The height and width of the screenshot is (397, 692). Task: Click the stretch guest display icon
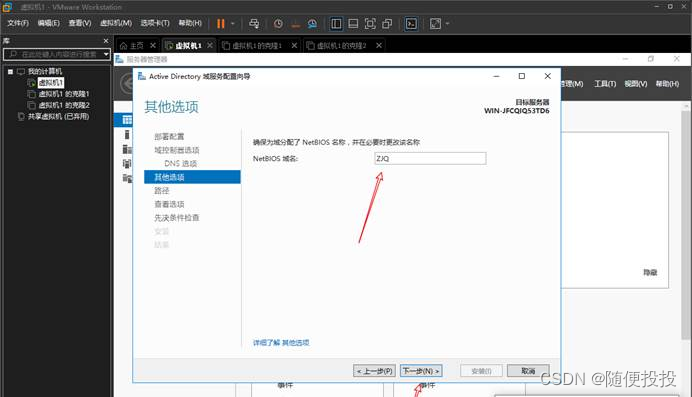435,24
